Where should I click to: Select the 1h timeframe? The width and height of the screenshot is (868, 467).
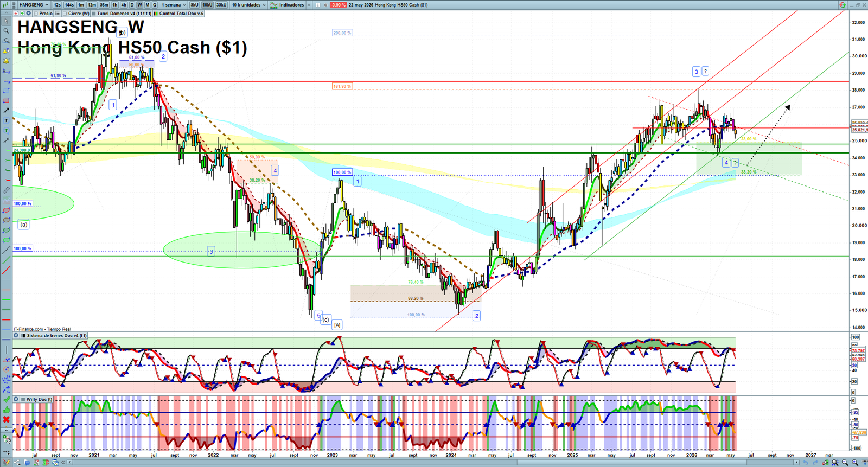(114, 5)
